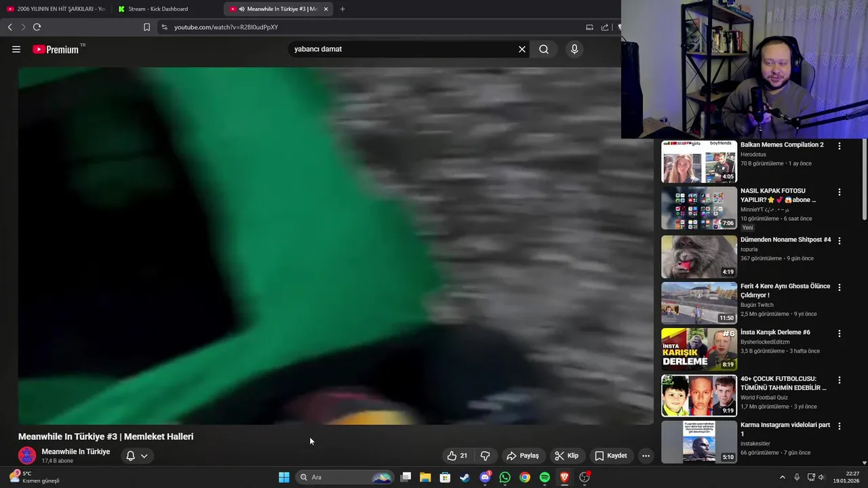Open Steam from taskbar

point(465,477)
